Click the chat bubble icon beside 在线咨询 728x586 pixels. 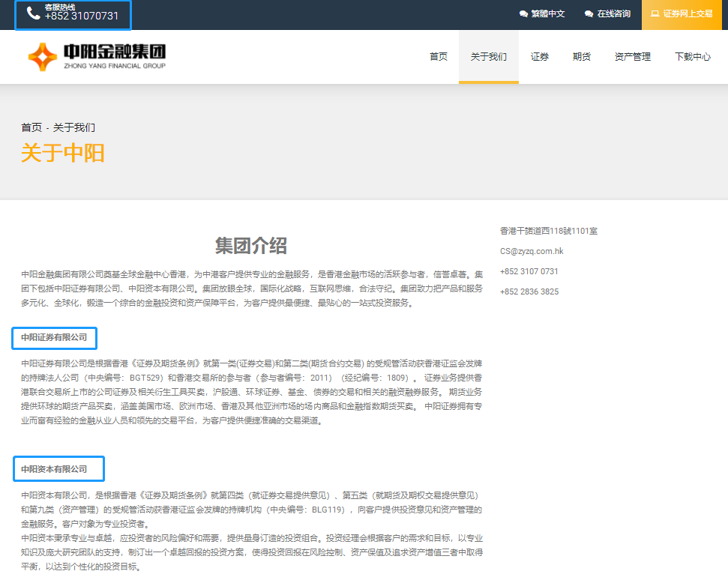coord(589,14)
